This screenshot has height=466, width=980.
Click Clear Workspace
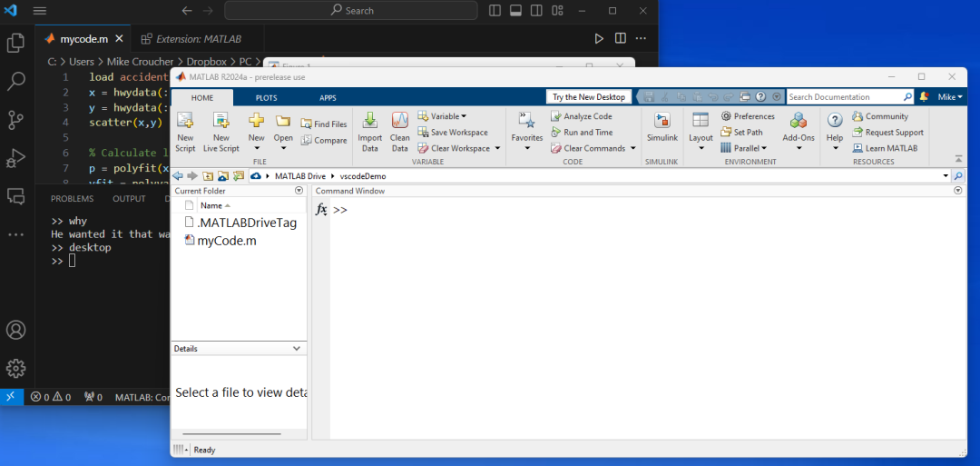[459, 148]
